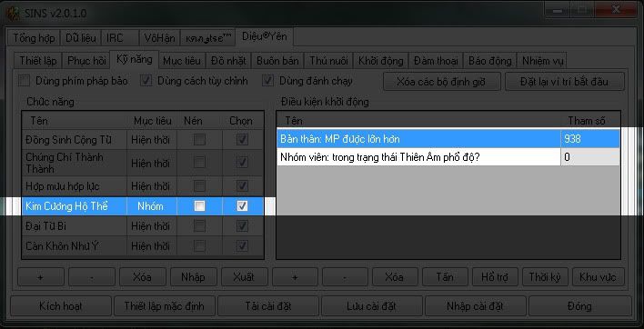Select the Chúng Chí Thành Thành skill row
The image size is (644, 329).
[143, 163]
